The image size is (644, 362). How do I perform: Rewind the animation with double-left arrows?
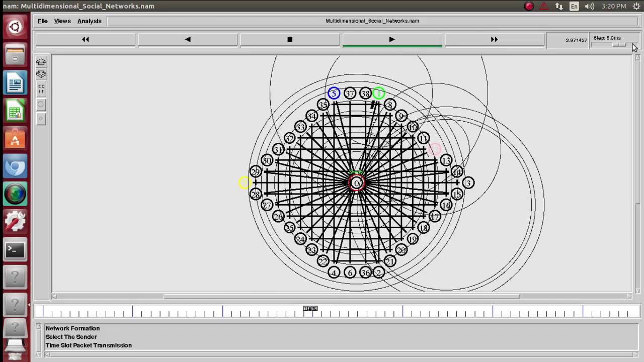tap(86, 39)
